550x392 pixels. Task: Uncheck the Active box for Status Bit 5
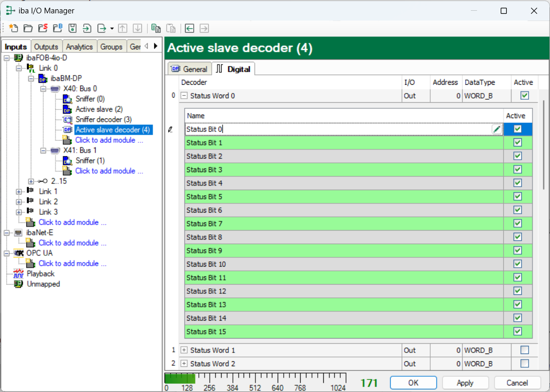518,196
